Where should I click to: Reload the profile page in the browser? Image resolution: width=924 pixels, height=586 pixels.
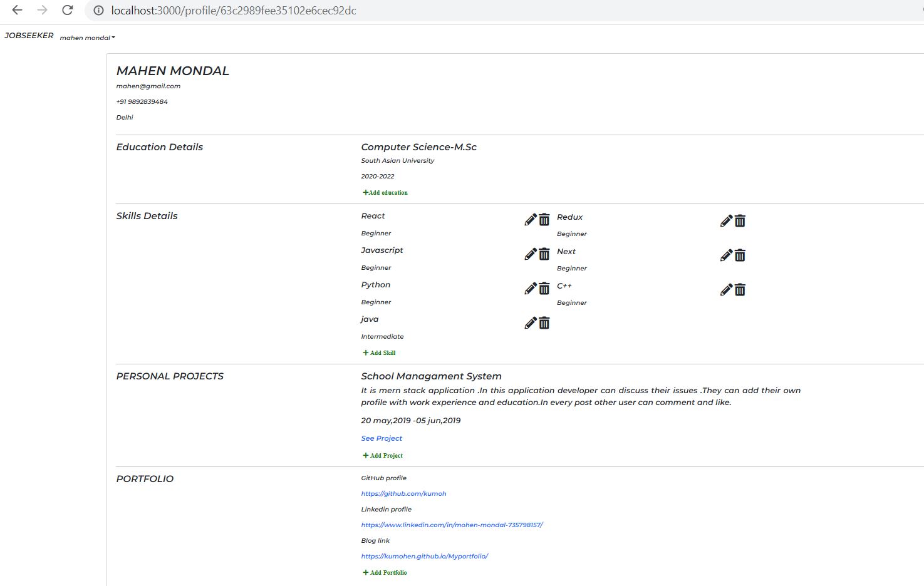click(67, 10)
